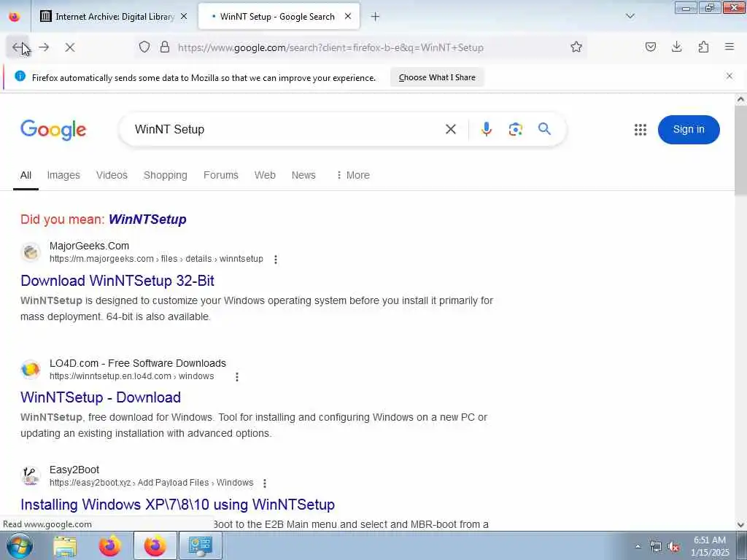Open Installing Windows XP using WinNTSetup result
This screenshot has width=747, height=560.
[178, 505]
